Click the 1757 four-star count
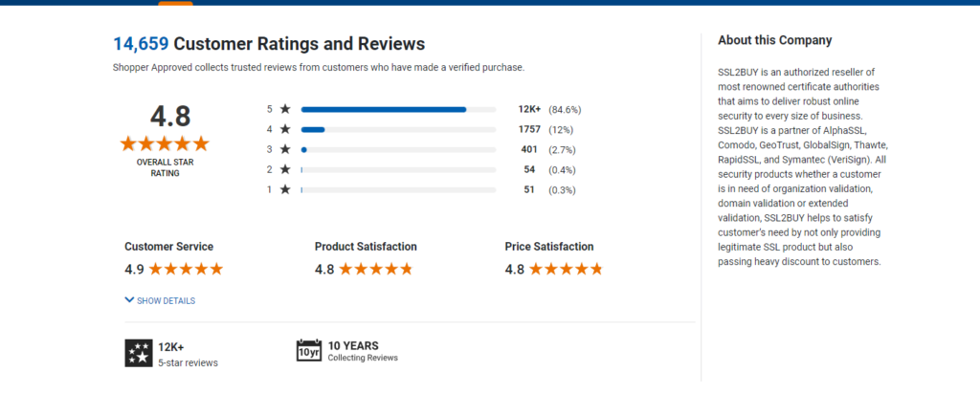 528,129
